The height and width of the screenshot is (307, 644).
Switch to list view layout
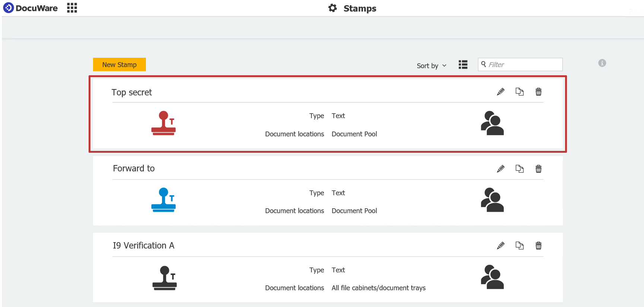463,65
